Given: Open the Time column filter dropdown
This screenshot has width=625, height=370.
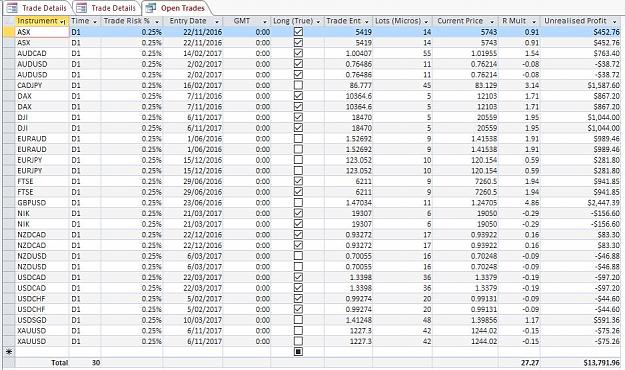Looking at the screenshot, I should [95, 22].
